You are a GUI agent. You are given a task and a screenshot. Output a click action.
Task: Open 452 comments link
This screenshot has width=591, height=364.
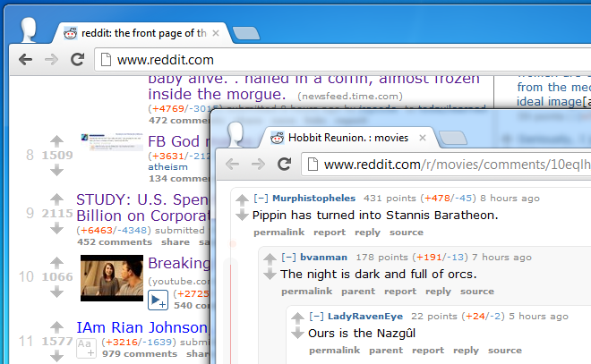click(115, 242)
